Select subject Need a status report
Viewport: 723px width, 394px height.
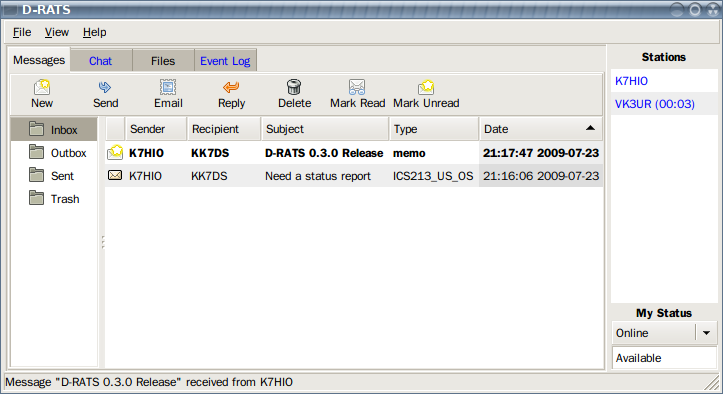(318, 176)
